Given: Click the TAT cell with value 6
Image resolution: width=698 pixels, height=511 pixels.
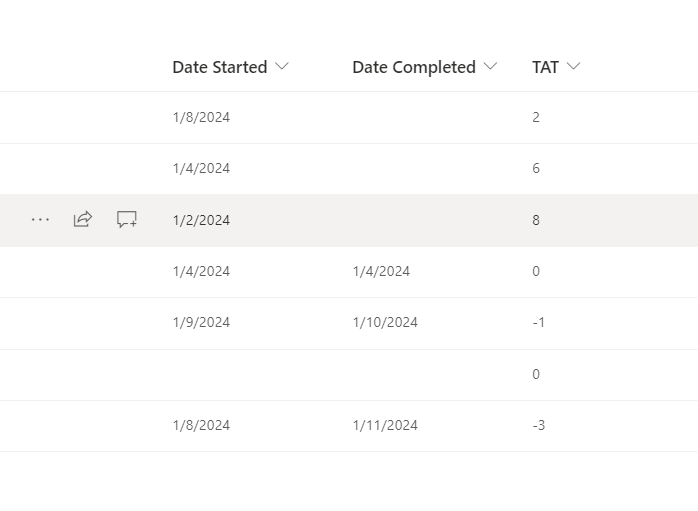Looking at the screenshot, I should coord(536,168).
